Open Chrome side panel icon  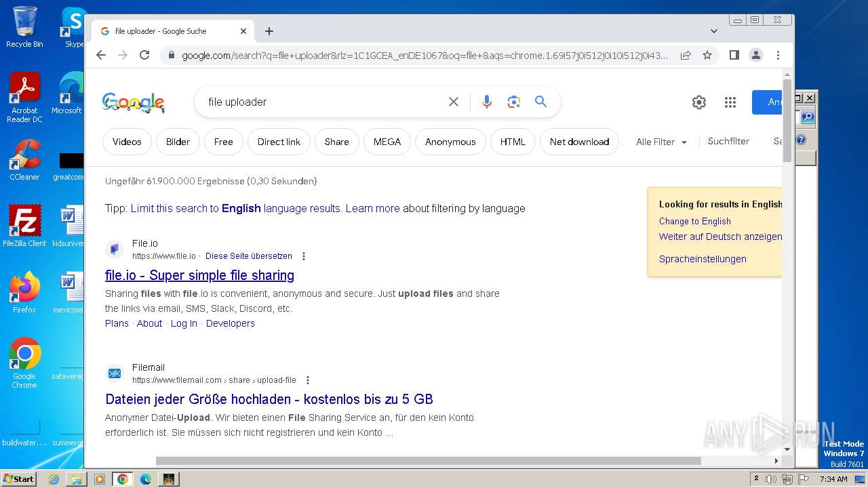click(x=734, y=55)
